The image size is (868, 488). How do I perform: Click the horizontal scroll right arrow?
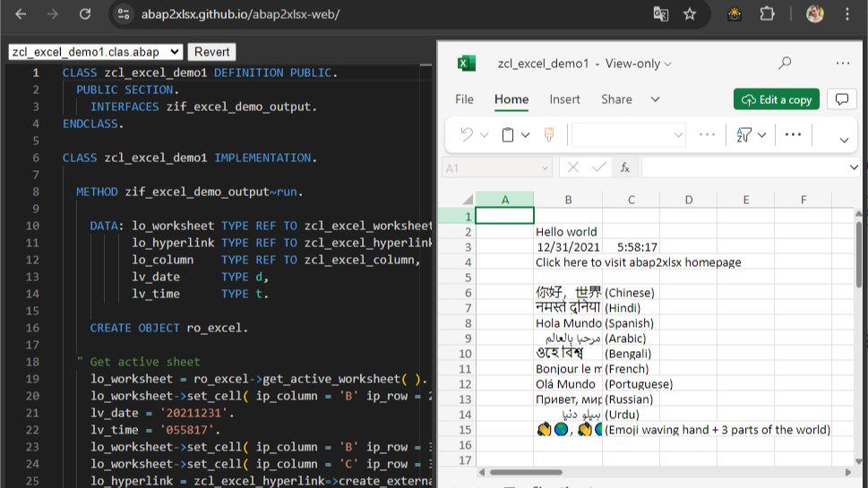coord(847,472)
